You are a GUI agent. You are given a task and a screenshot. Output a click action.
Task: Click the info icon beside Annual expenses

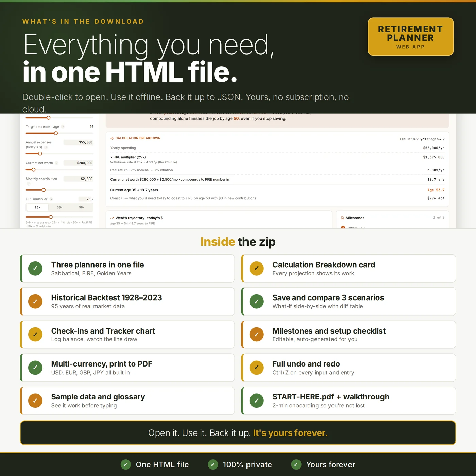[46, 147]
